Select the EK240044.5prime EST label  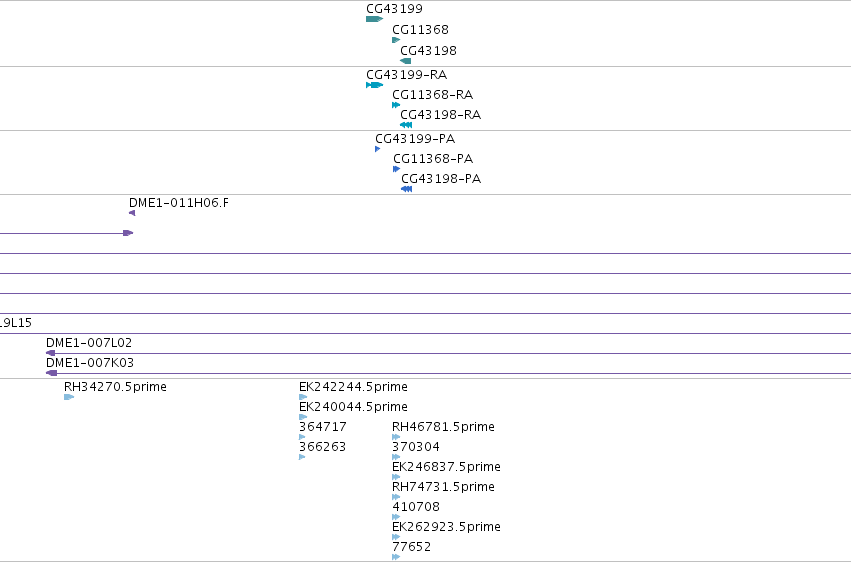[x=353, y=406]
